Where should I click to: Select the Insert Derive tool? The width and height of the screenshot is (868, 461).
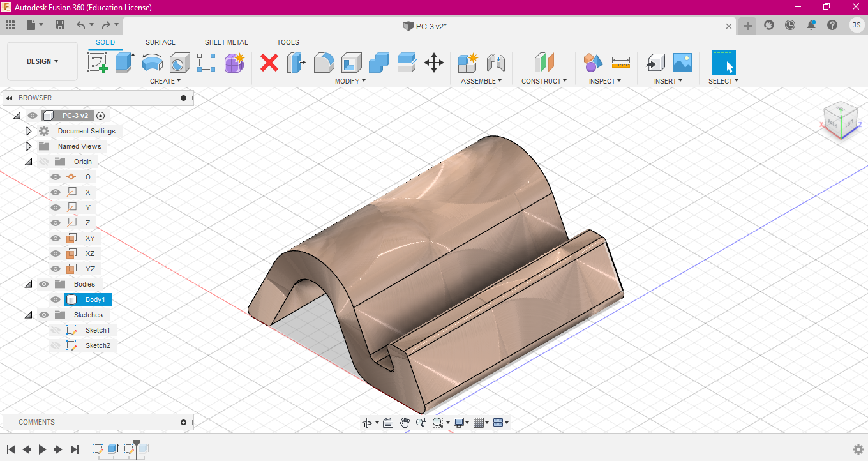[x=655, y=62]
